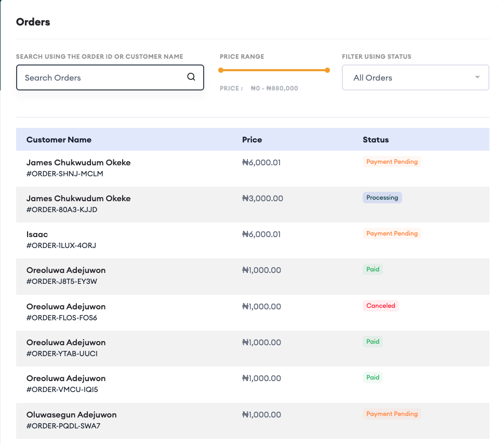This screenshot has height=444, width=504.
Task: Click the dropdown arrow in status filter
Action: point(477,77)
